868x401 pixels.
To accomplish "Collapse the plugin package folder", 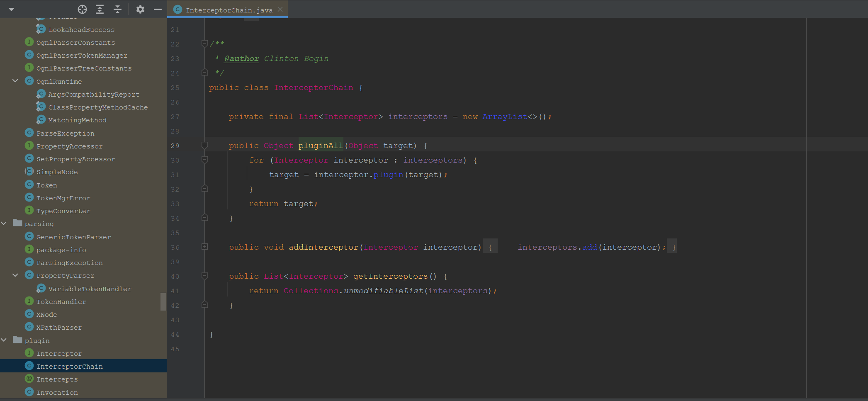I will pyautogui.click(x=4, y=340).
